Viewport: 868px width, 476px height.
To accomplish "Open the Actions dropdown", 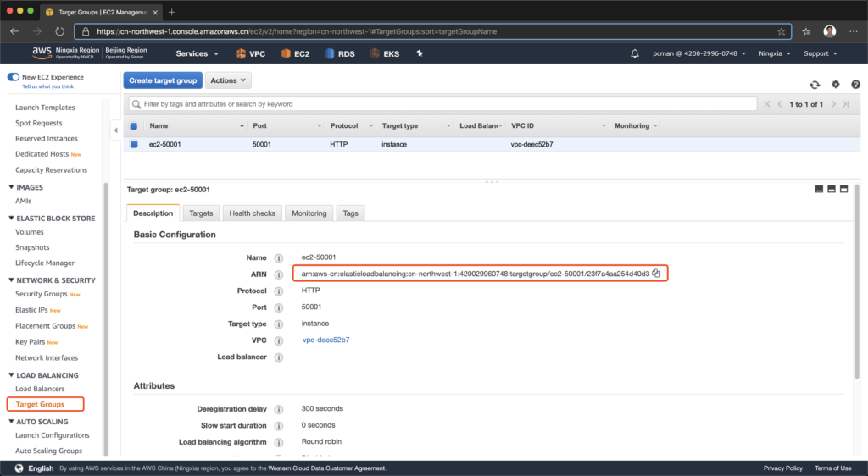I will pyautogui.click(x=228, y=80).
